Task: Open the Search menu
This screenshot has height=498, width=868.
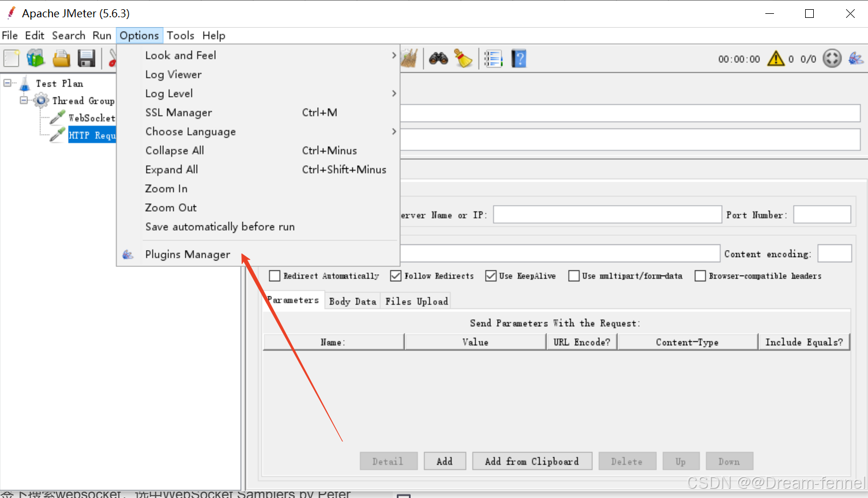Action: [69, 35]
